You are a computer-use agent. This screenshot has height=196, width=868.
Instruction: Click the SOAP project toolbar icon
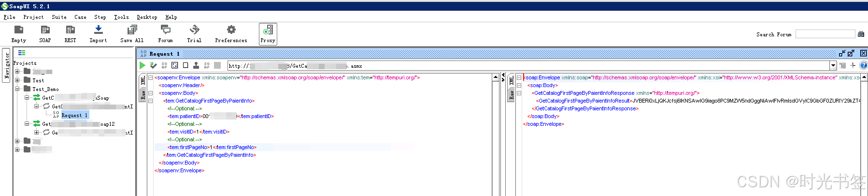(45, 34)
